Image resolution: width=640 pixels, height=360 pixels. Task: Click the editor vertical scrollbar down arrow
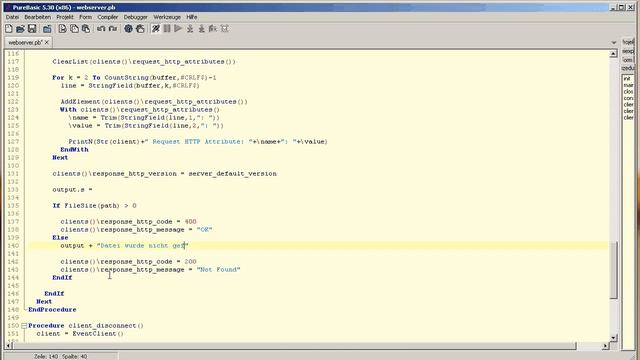(613, 338)
